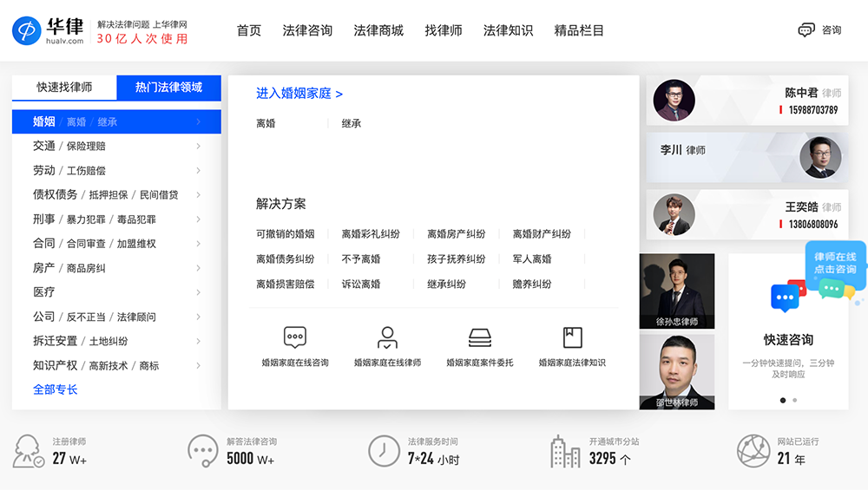Open lawyer 陈中君's portrait photo
This screenshot has width=868, height=497.
point(674,100)
